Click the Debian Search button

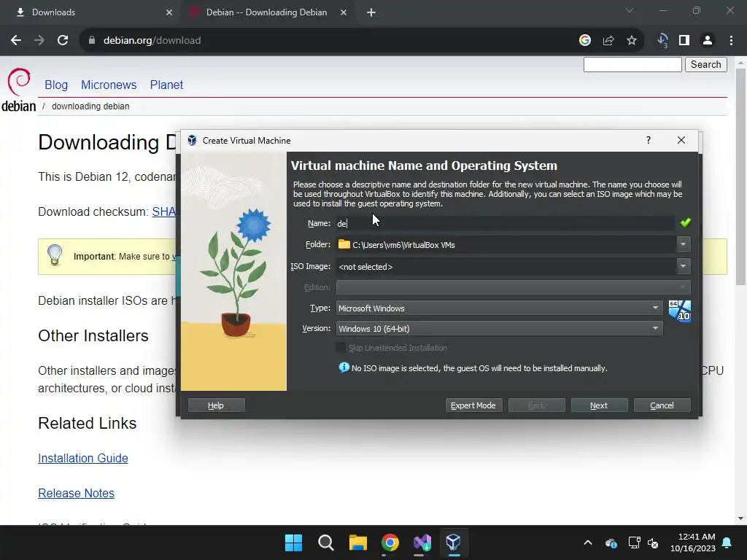[706, 64]
